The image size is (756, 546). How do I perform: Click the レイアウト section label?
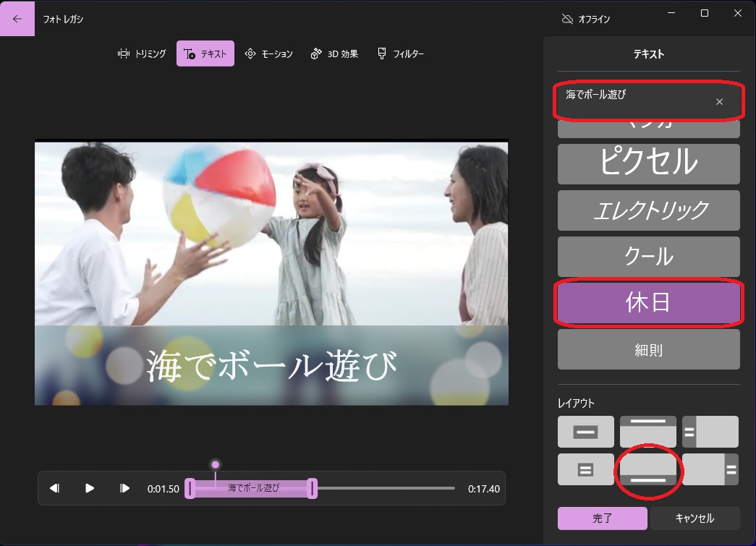[x=576, y=404]
